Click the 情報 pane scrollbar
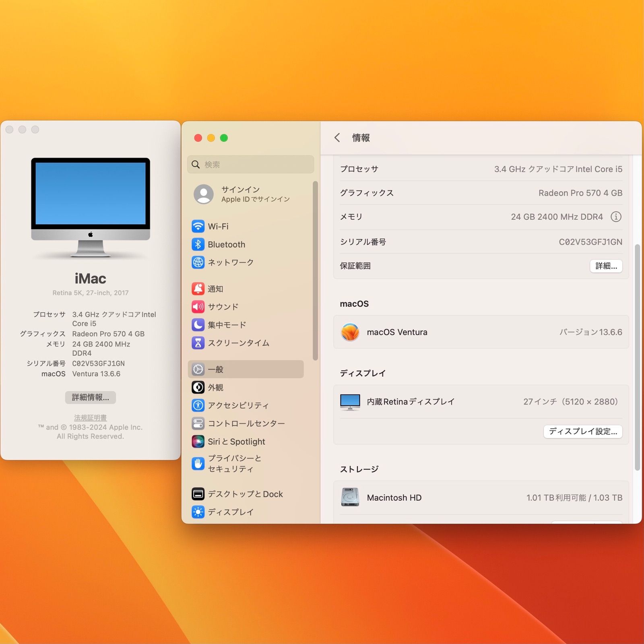This screenshot has height=644, width=644. [x=637, y=357]
